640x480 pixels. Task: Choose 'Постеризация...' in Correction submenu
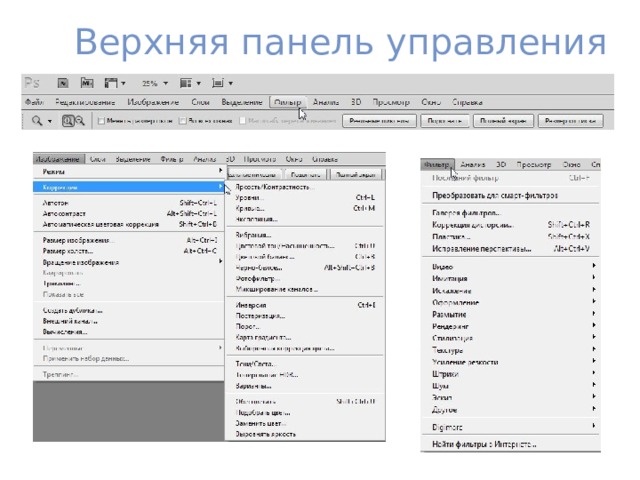tap(260, 316)
